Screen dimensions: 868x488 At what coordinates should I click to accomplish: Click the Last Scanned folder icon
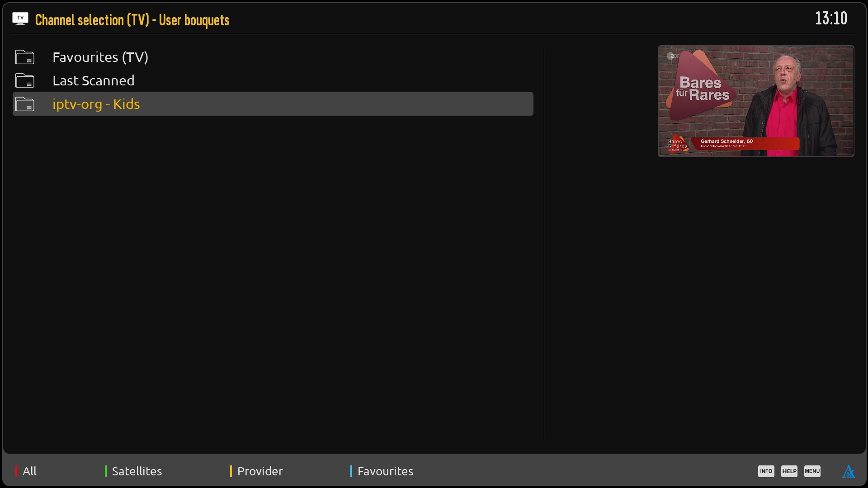tap(25, 81)
